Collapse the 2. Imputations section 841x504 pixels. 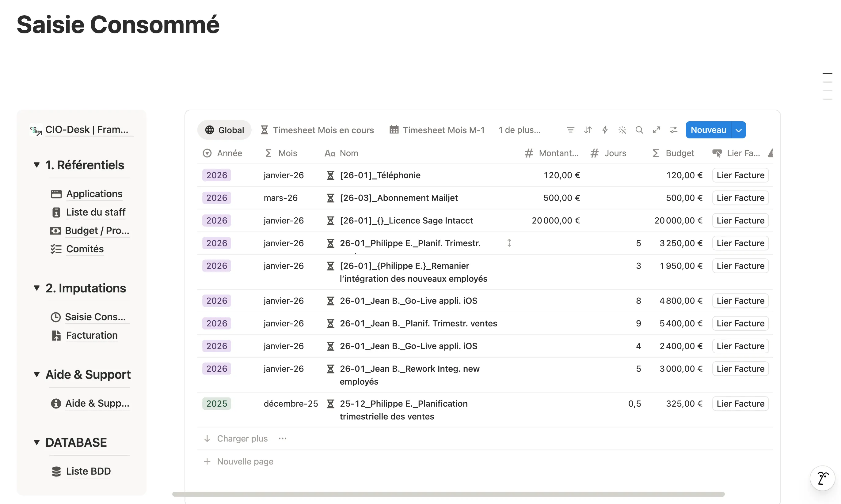pyautogui.click(x=37, y=288)
